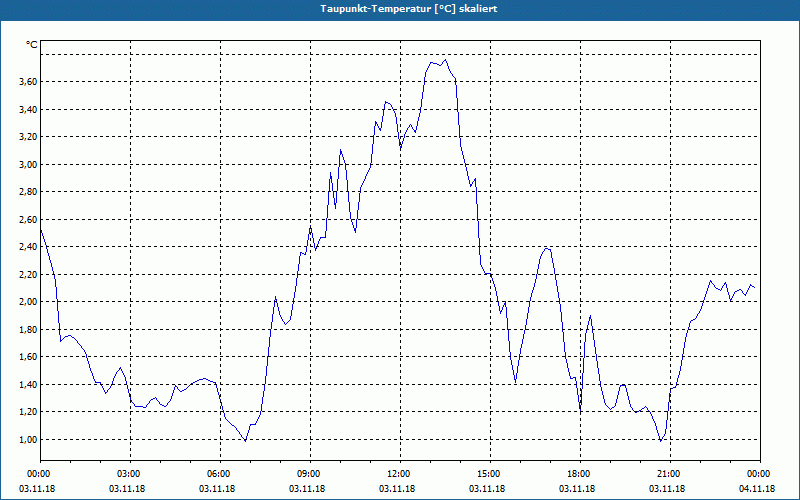Viewport: 800px width, 500px height.
Task: Click the 2,40 y-axis label
Action: pos(28,247)
